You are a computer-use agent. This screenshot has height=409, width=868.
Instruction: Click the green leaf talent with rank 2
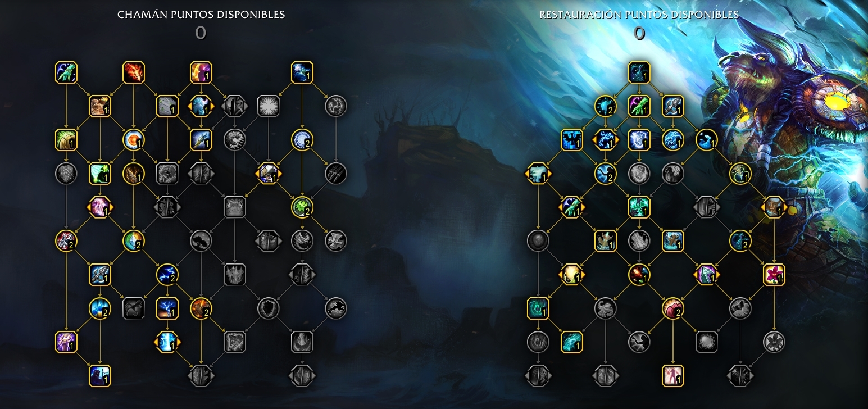click(x=302, y=207)
